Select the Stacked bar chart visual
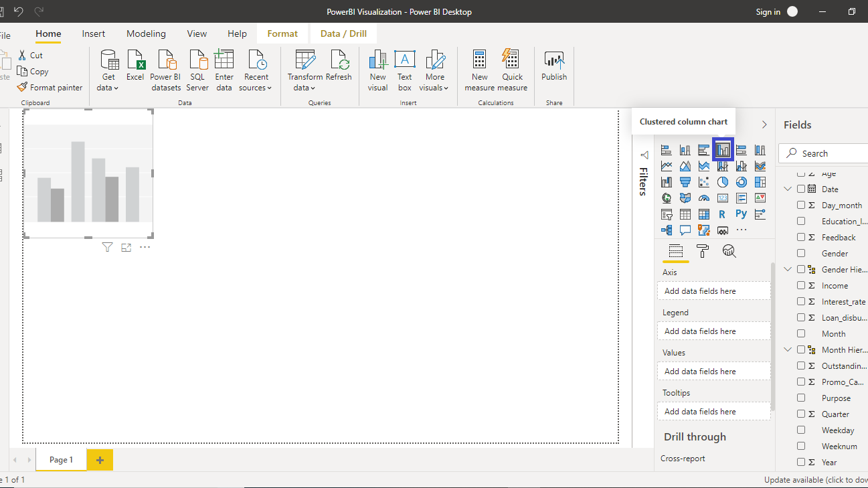 pyautogui.click(x=667, y=150)
